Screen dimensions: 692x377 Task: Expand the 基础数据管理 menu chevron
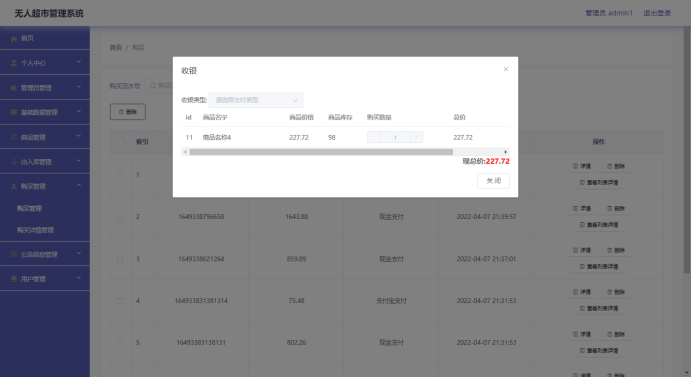click(x=79, y=112)
